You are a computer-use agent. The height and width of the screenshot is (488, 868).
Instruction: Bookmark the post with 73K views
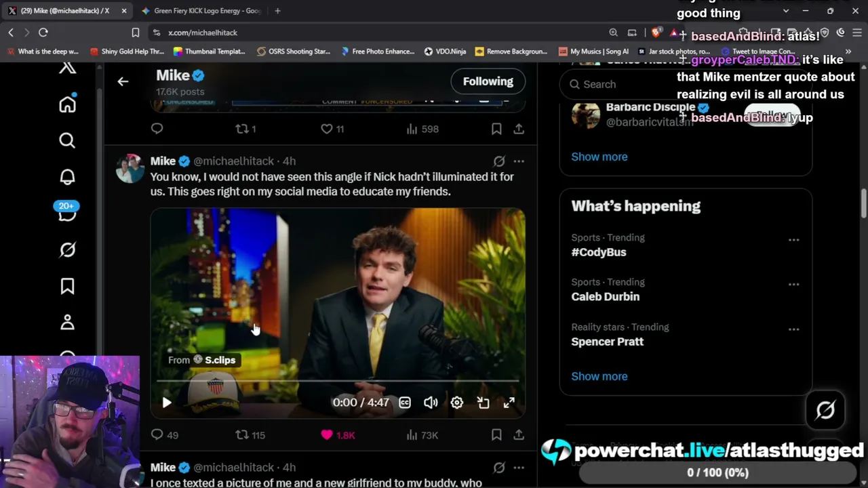496,435
